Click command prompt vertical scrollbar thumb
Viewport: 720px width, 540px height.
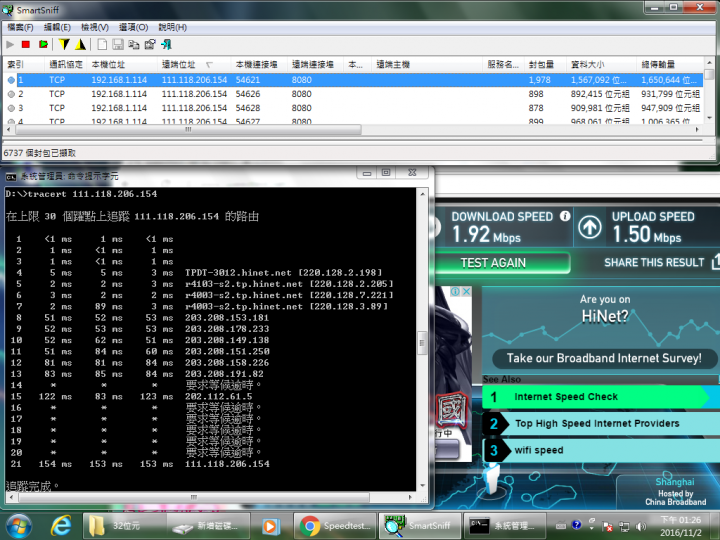[422, 343]
